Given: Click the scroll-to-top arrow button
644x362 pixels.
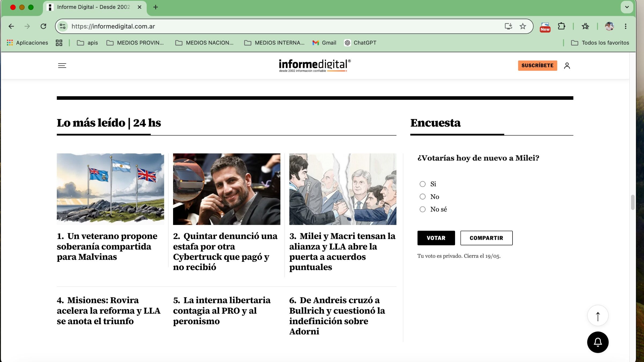Looking at the screenshot, I should tap(598, 316).
